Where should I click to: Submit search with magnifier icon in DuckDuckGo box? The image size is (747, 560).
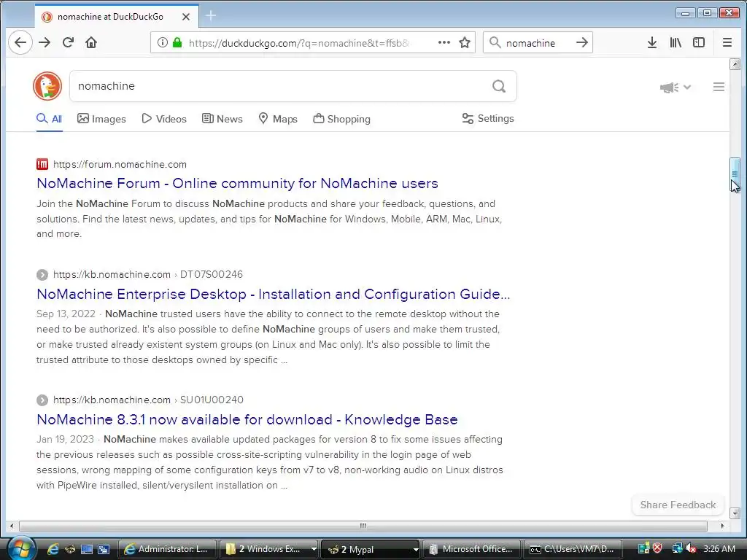click(x=499, y=86)
